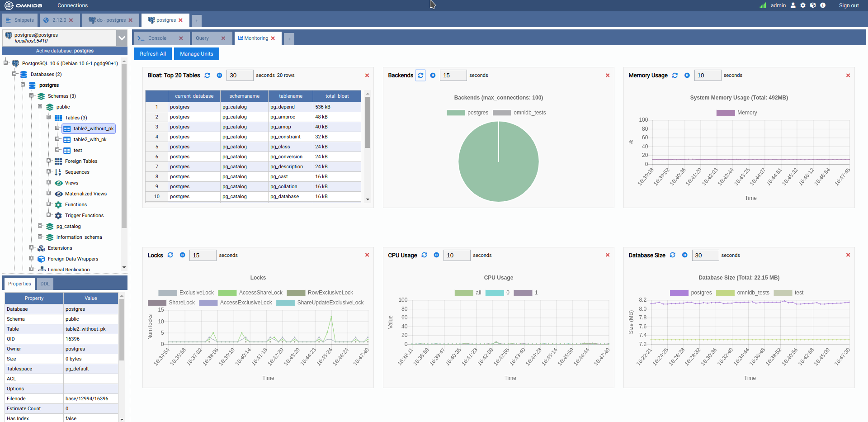Switch to the DDL tab
This screenshot has height=422, width=868.
click(45, 284)
